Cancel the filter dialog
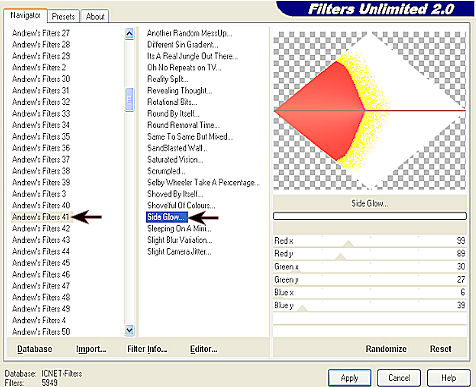Image resolution: width=476 pixels, height=387 pixels. (399, 378)
